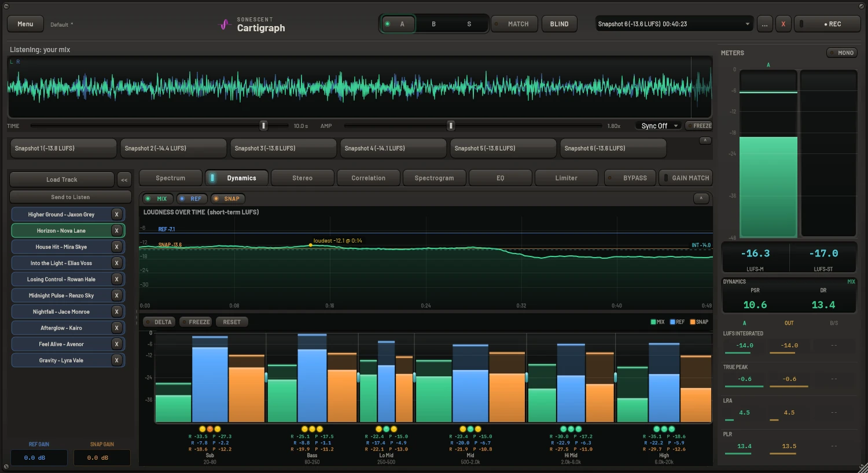Remove Horizon - Nova Lane reference track
Screen dimensions: 868x473
pos(116,230)
